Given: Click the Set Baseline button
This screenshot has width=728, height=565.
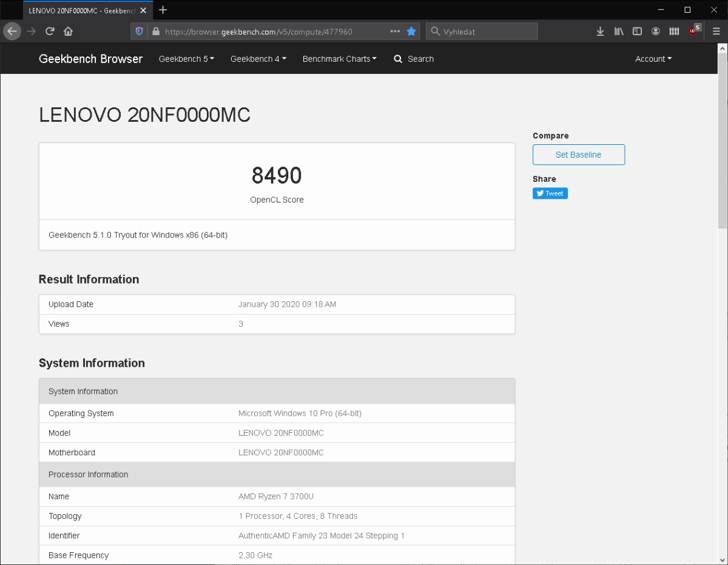Looking at the screenshot, I should point(578,155).
